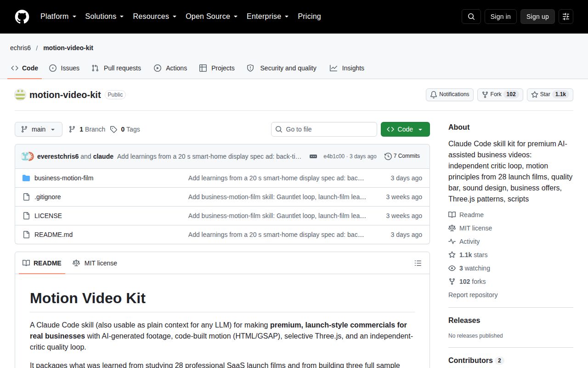The image size is (588, 368).
Task: Open the README outline list icon
Action: [x=418, y=263]
